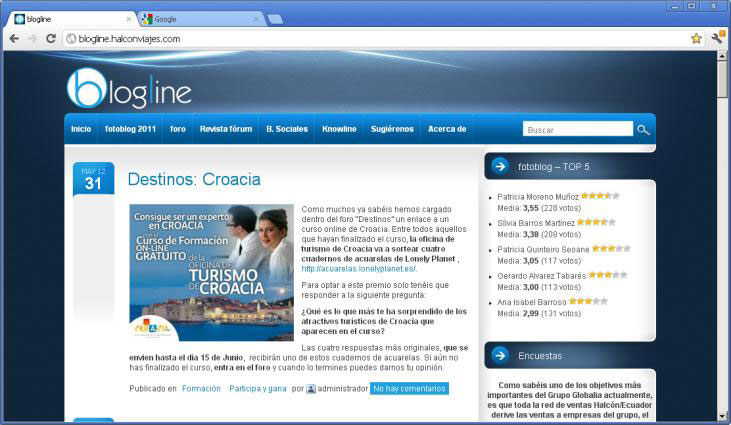This screenshot has height=425, width=731.
Task: Click the Encuestas sidebar heading
Action: [x=540, y=356]
